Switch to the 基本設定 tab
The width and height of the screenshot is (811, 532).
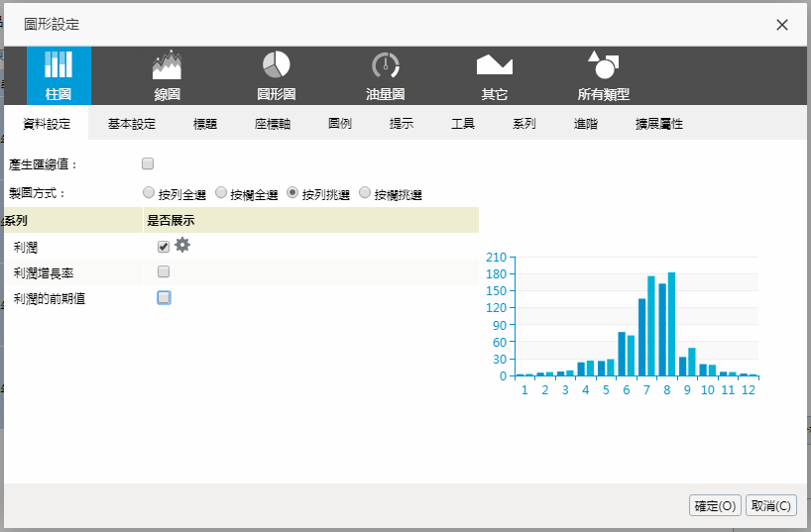click(132, 124)
